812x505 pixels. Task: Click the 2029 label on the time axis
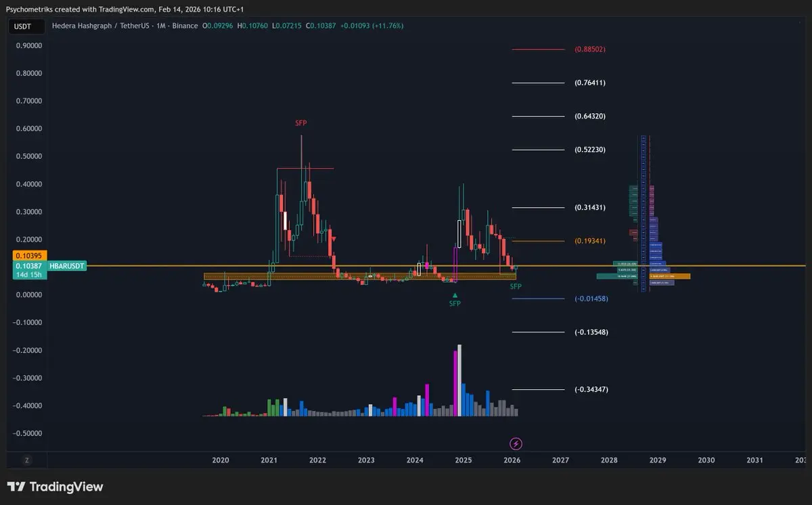coord(658,460)
